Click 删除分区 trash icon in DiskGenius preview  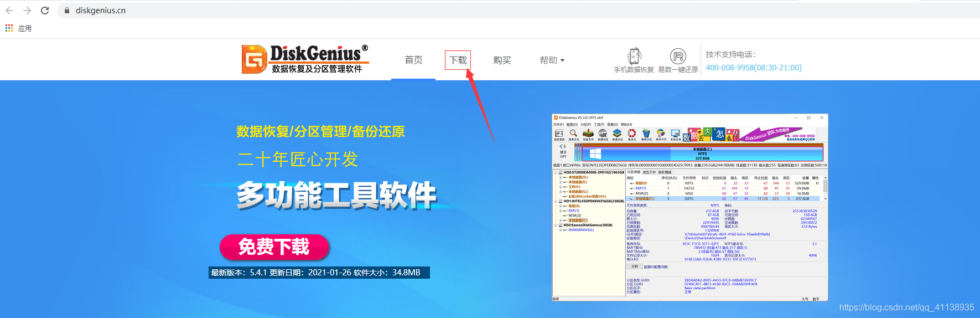(x=646, y=135)
